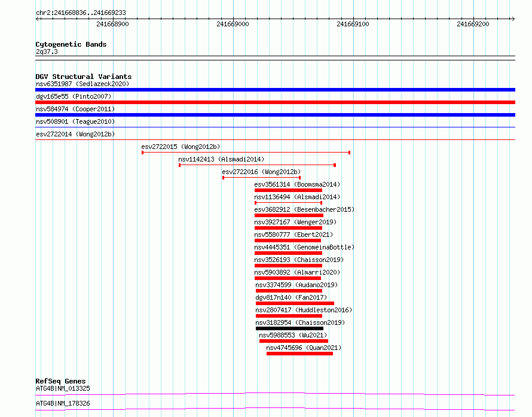Select the esv2722015 (Wong2012b) variant label
The height and width of the screenshot is (417, 532).
click(x=181, y=147)
